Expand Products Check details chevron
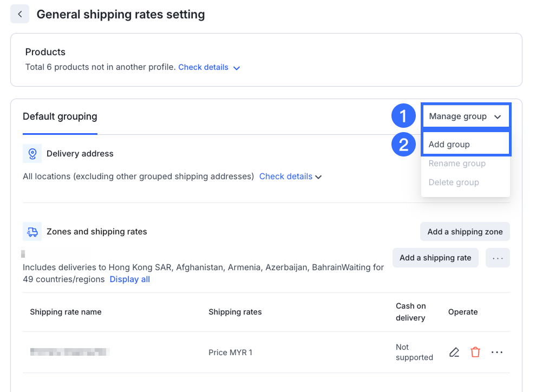The image size is (536, 392). tap(236, 68)
